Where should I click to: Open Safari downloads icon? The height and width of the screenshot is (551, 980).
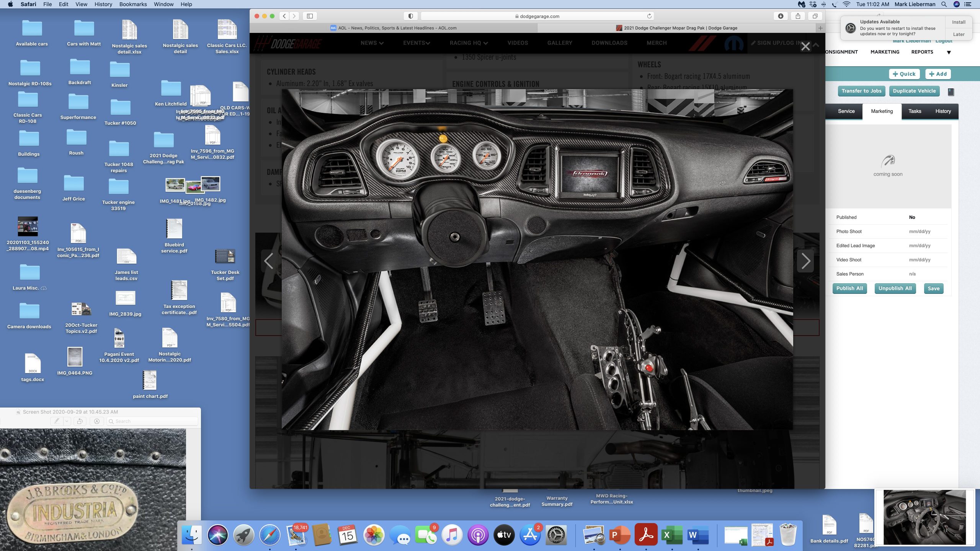(x=781, y=16)
